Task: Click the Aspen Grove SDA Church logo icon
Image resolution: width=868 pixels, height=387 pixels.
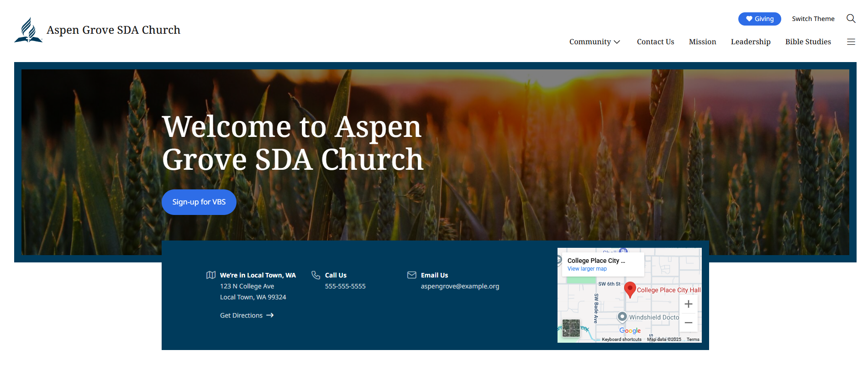Action: coord(28,30)
